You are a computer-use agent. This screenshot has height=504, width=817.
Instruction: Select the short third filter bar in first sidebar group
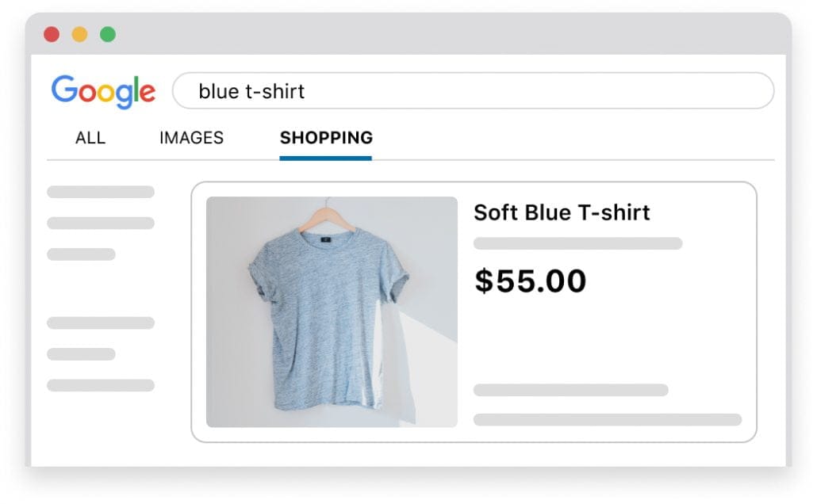click(x=81, y=254)
